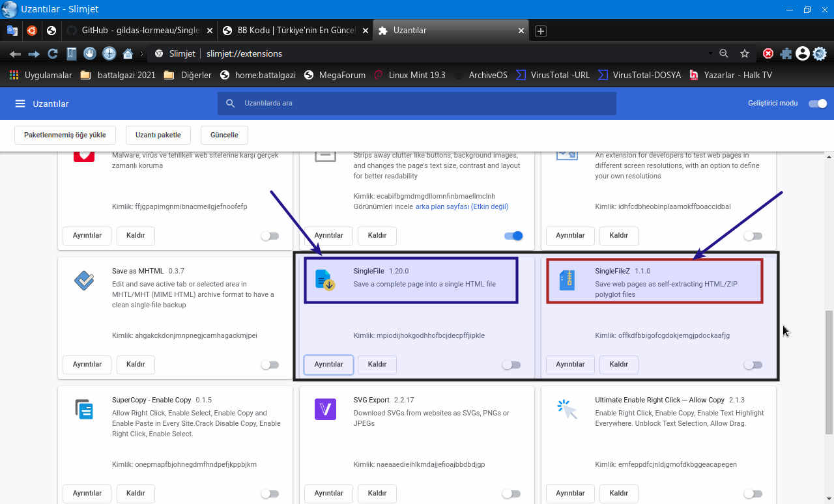
Task: Enable the SVG Export extension
Action: (x=511, y=494)
